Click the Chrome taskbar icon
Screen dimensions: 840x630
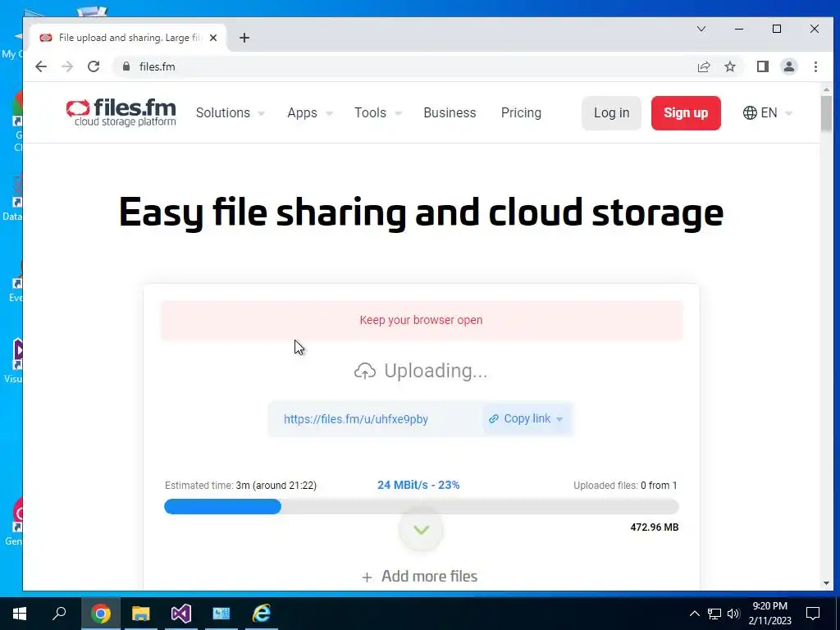100,614
